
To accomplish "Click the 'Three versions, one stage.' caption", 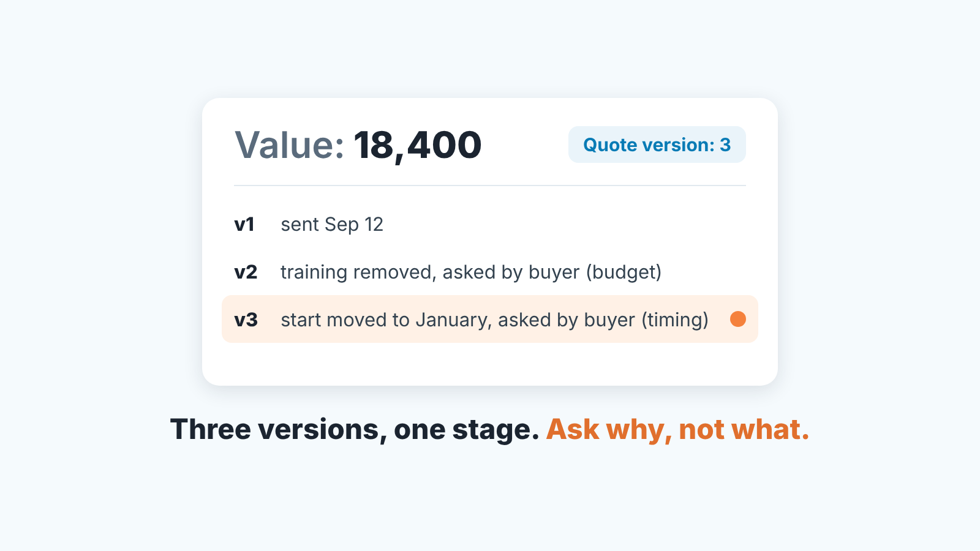I will [355, 429].
